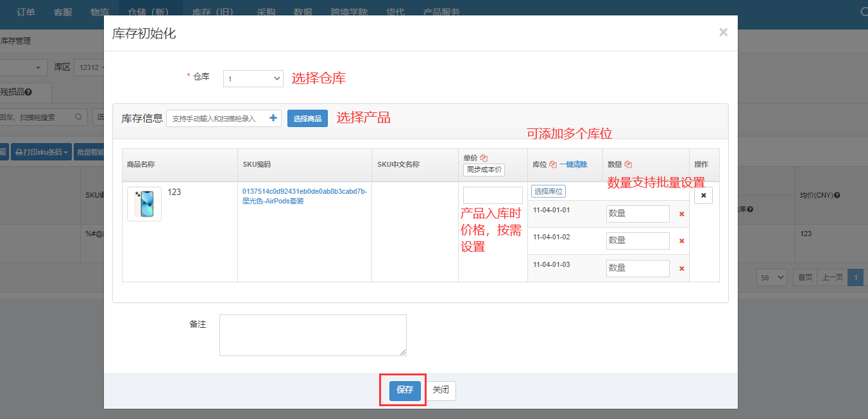Click 同步成本价 button
Screen dimensions: 868x419
(x=484, y=170)
